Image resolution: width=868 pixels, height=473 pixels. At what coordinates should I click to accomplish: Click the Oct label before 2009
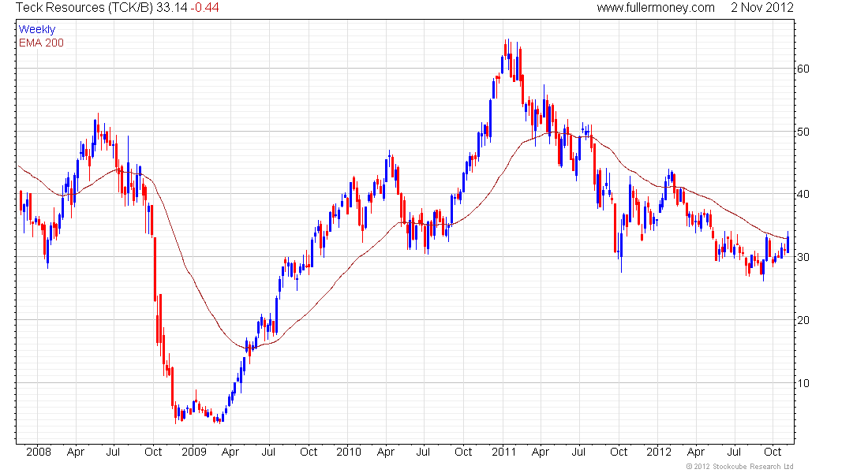pos(153,452)
